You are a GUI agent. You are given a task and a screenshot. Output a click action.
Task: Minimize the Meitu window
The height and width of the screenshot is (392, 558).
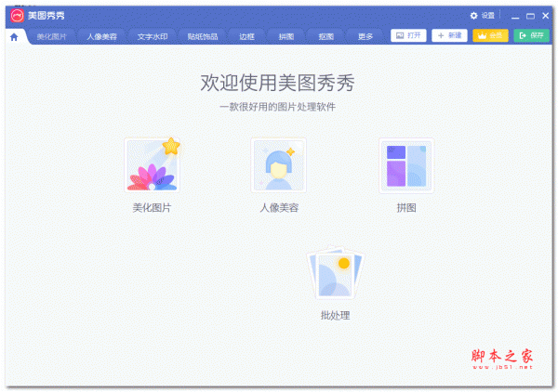pyautogui.click(x=515, y=17)
